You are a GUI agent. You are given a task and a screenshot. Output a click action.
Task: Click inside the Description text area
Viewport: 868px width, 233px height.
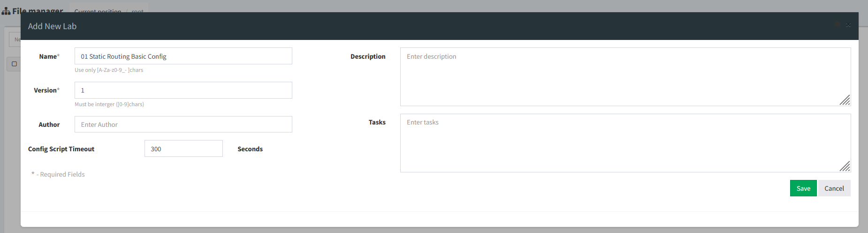625,77
